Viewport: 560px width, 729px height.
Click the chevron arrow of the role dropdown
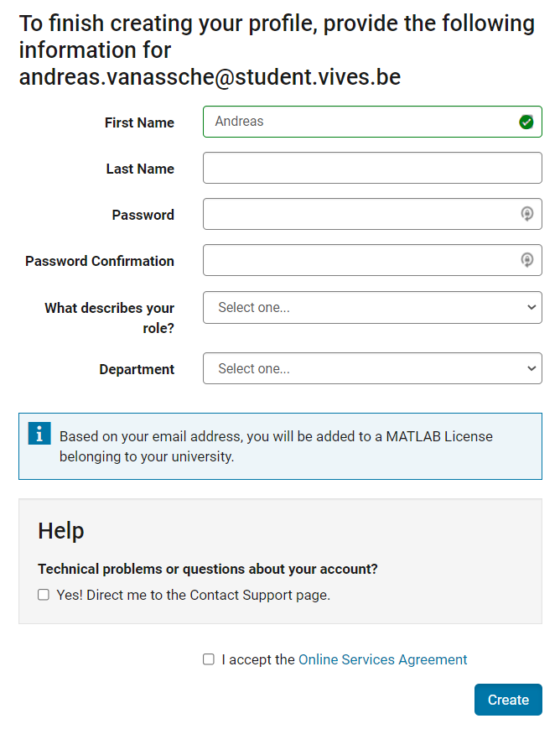click(531, 307)
